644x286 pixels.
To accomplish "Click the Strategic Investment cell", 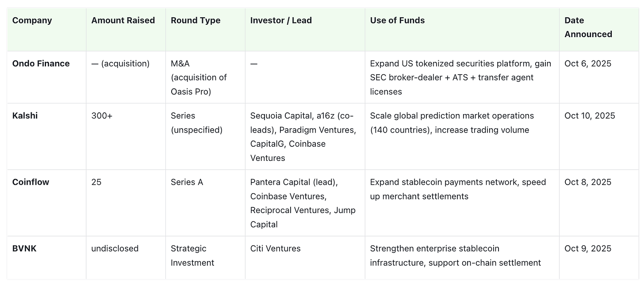I will 205,257.
